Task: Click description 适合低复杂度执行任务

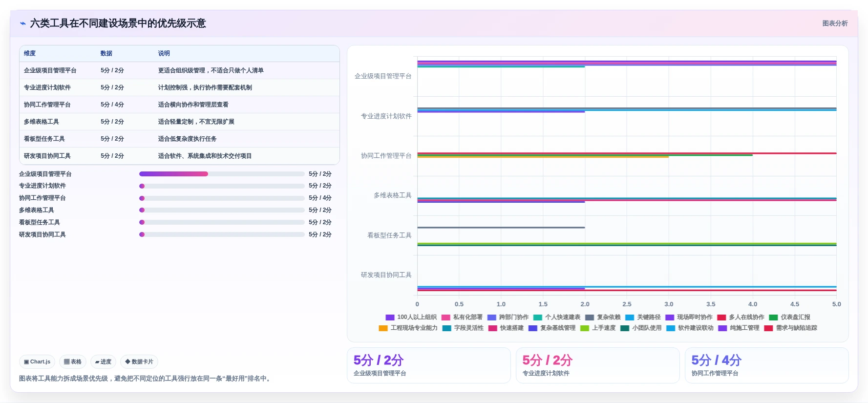Action: click(187, 139)
